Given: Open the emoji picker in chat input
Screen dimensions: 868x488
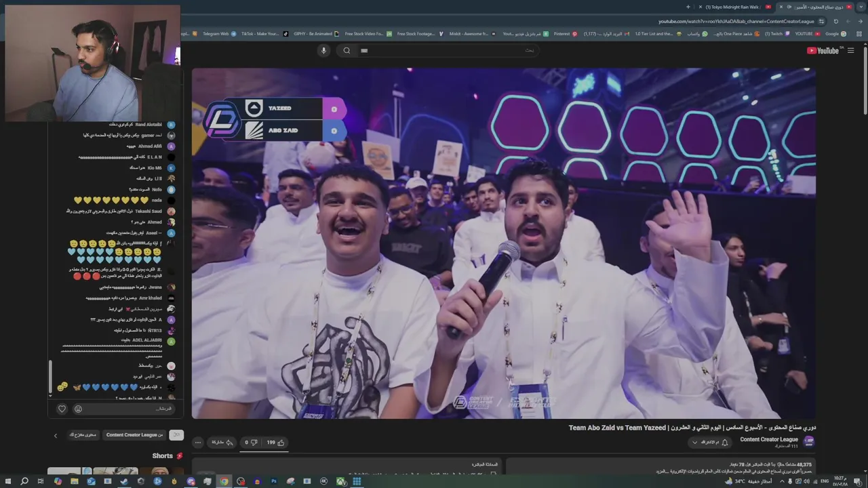Looking at the screenshot, I should click(x=78, y=409).
